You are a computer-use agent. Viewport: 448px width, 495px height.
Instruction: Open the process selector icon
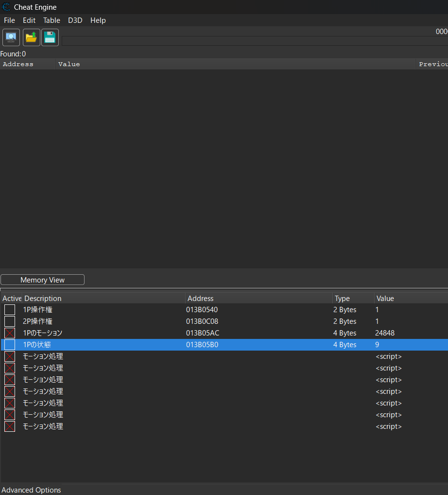pyautogui.click(x=11, y=37)
